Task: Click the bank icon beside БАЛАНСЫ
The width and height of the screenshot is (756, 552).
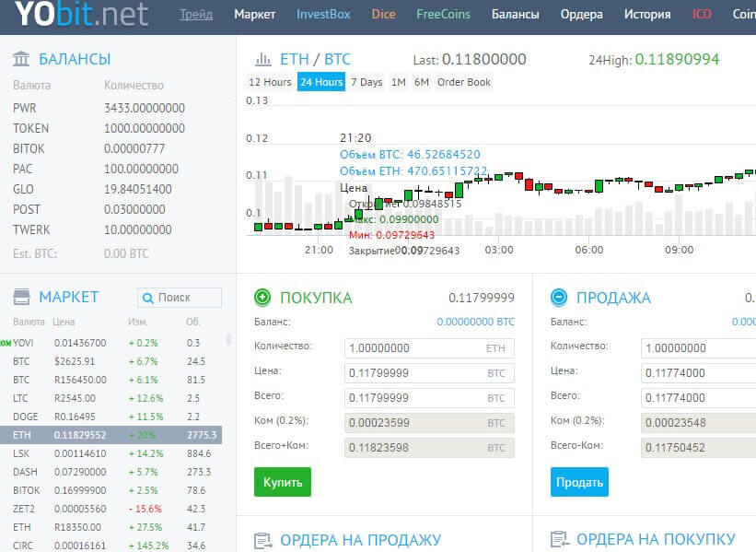Action: coord(22,59)
